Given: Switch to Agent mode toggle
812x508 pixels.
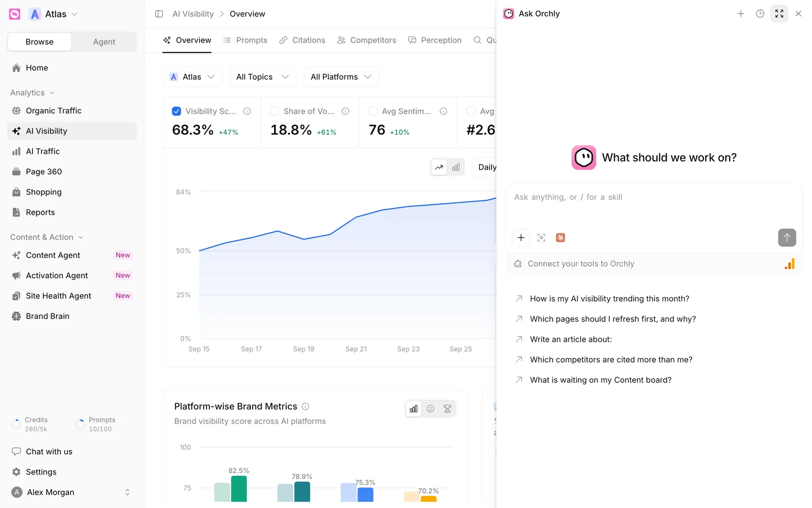Looking at the screenshot, I should coord(104,42).
